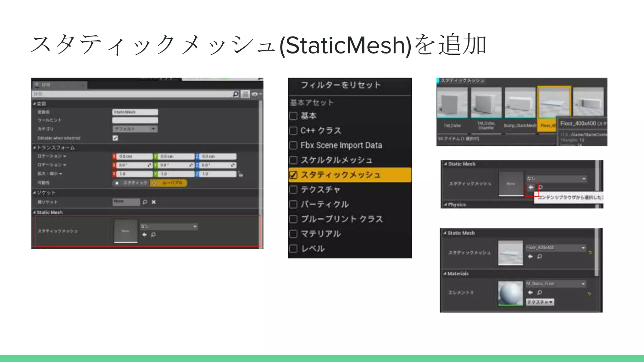The image size is (644, 362).
Task: Select the 1M_Cube_Chamfer mesh thumbnail
Action: [x=486, y=102]
